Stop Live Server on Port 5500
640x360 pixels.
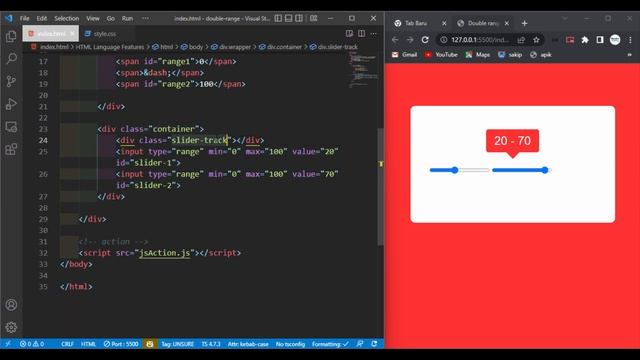pyautogui.click(x=121, y=344)
